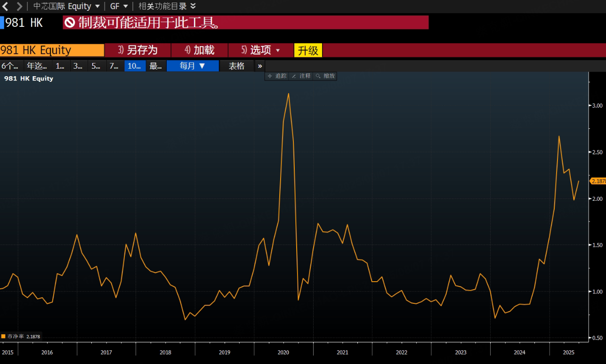Enable the 注释 annotation pencil tool
The image size is (606, 364).
click(x=301, y=76)
